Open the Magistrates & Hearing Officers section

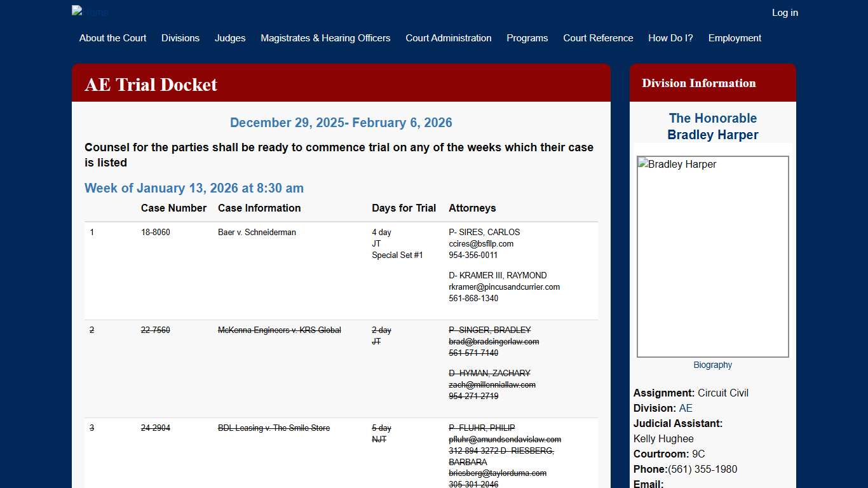tap(325, 38)
